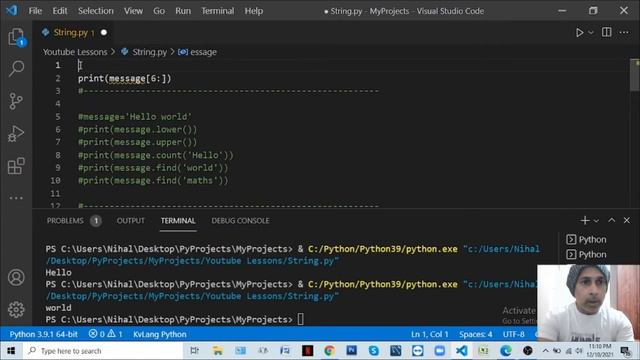The image size is (640, 360).
Task: Open the Windows Start menu
Action: [x=11, y=351]
